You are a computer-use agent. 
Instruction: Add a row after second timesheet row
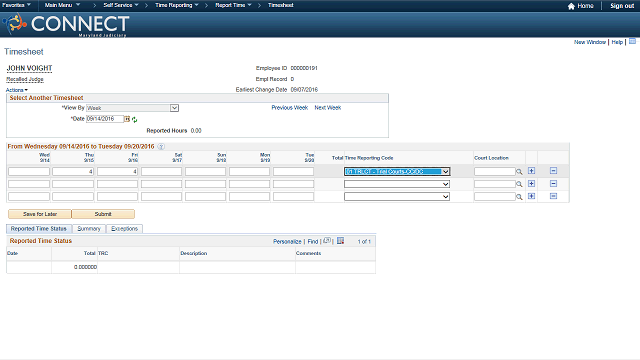[x=531, y=184]
